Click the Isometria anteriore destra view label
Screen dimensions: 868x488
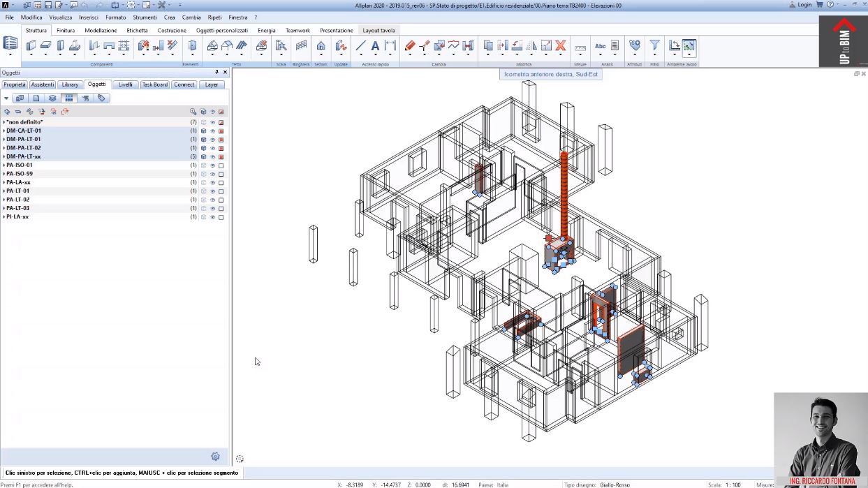pyautogui.click(x=550, y=74)
